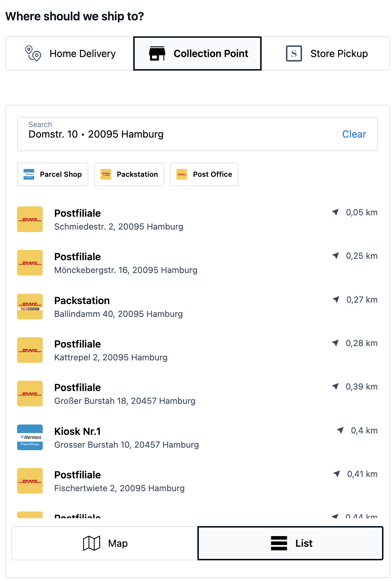Click the DHL logo for Kattrepel 2 Postfiliale
The height and width of the screenshot is (581, 392).
pos(30,350)
